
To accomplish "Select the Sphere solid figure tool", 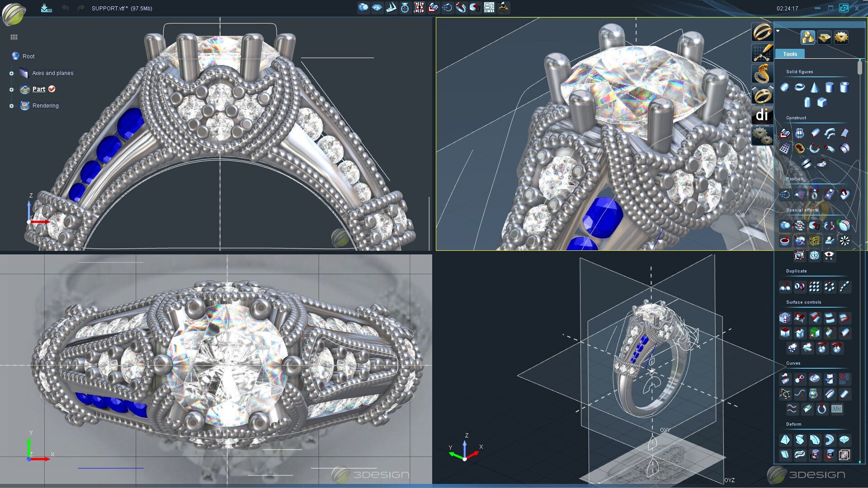I will click(x=785, y=87).
